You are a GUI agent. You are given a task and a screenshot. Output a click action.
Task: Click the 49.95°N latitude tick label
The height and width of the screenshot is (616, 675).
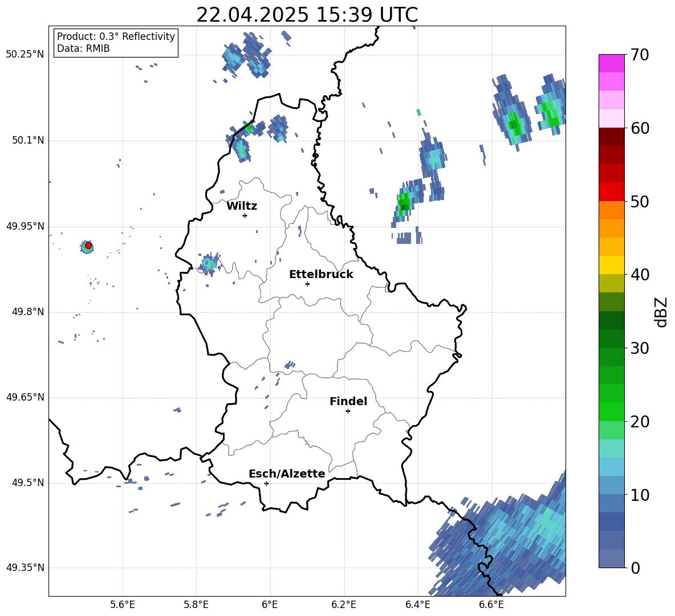(25, 226)
